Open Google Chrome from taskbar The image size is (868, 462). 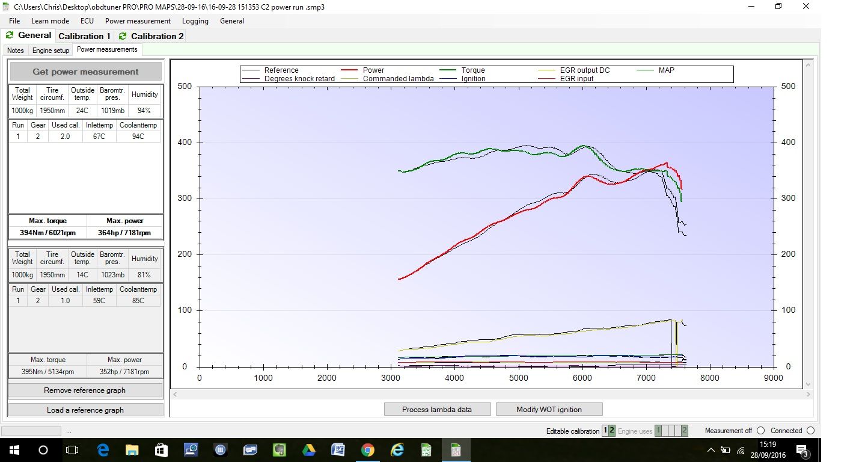(x=368, y=450)
